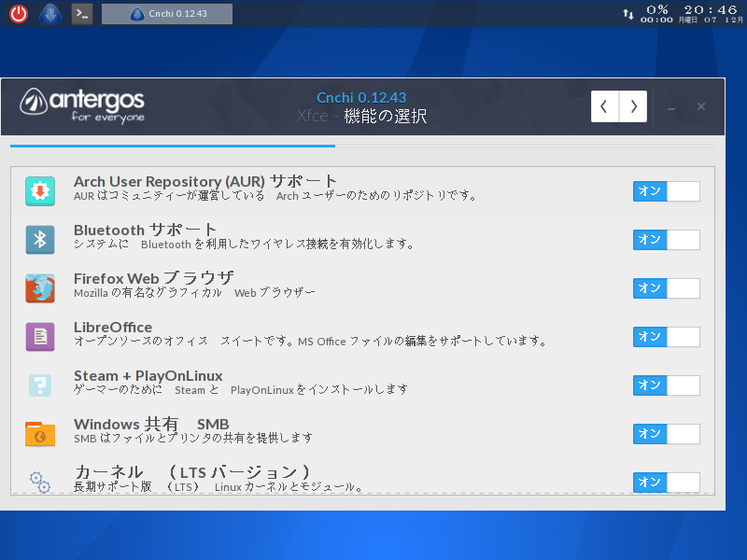Click the red power button in the taskbar
747x560 pixels.
(17, 13)
